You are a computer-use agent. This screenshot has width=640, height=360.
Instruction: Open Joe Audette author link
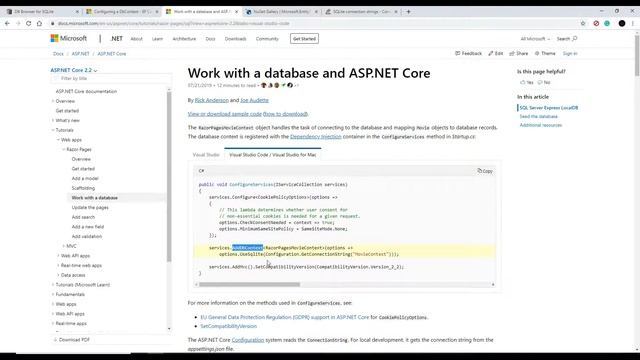[254, 100]
